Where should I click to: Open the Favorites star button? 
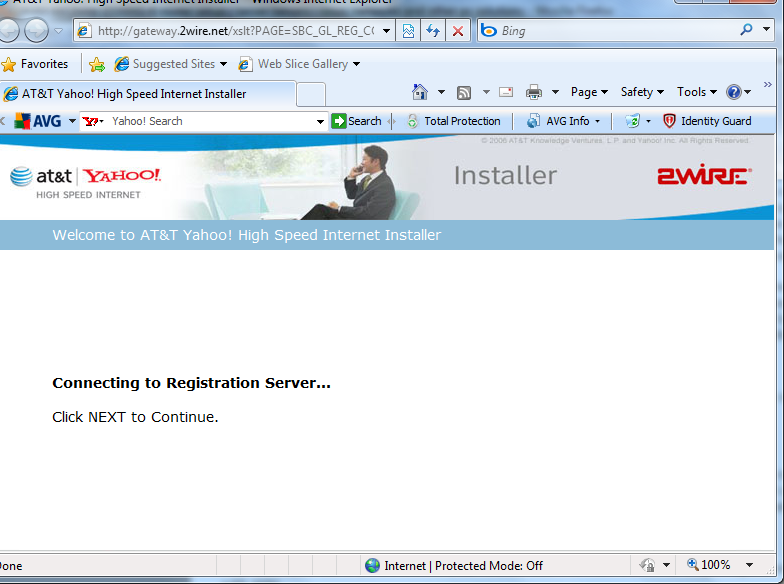[35, 64]
